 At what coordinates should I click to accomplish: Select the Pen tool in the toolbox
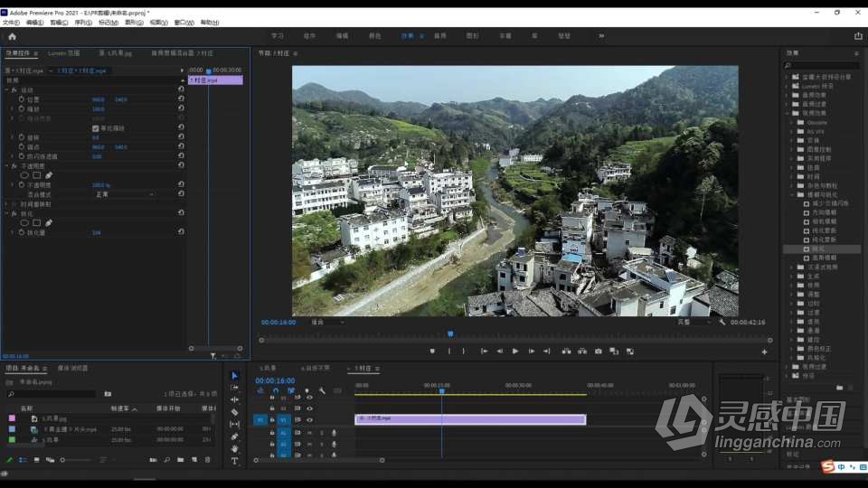[234, 436]
